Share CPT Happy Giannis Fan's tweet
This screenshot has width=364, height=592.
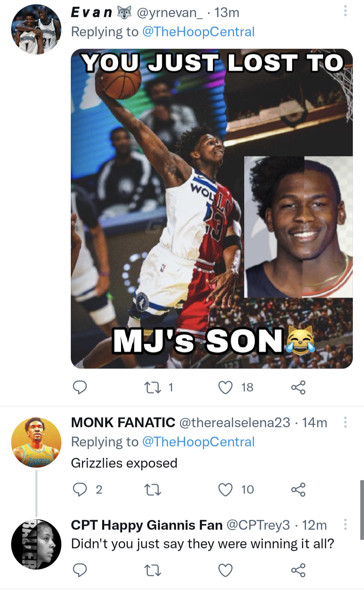click(x=298, y=570)
